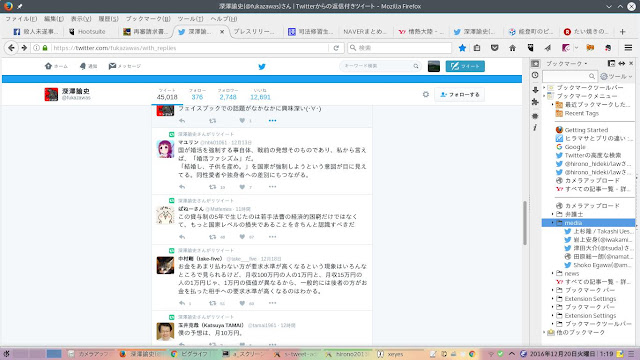Screen dimensions: 640x360
Task: Go back with the browser back arrow
Action: (11, 48)
